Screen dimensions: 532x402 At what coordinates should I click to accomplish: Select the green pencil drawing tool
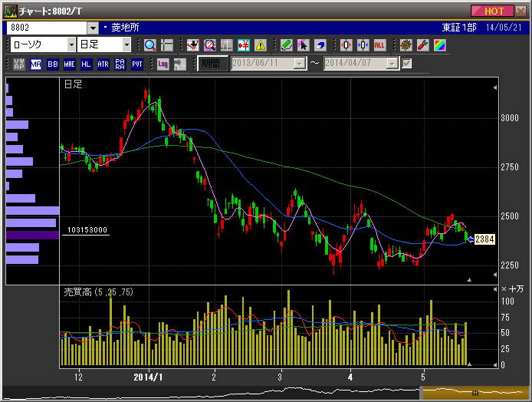tap(286, 44)
